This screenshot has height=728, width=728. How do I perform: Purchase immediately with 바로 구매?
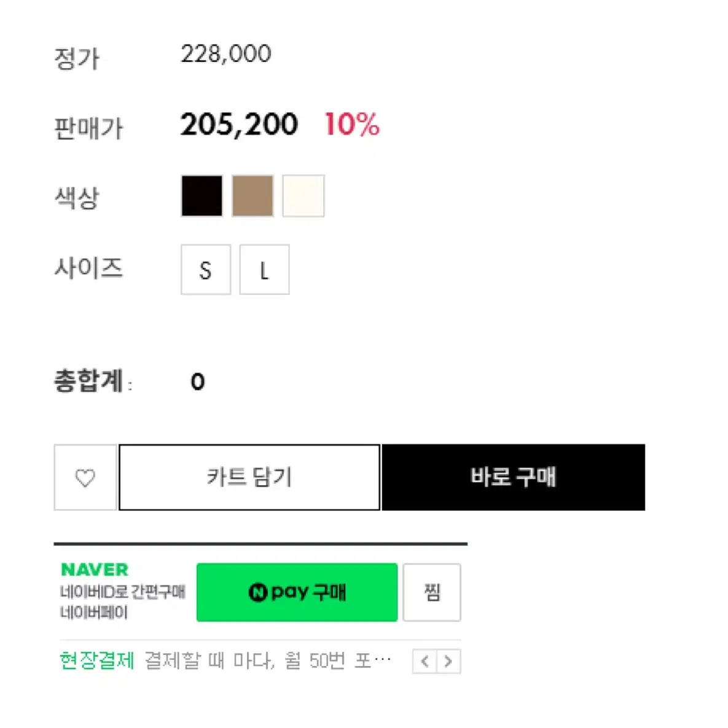(514, 477)
